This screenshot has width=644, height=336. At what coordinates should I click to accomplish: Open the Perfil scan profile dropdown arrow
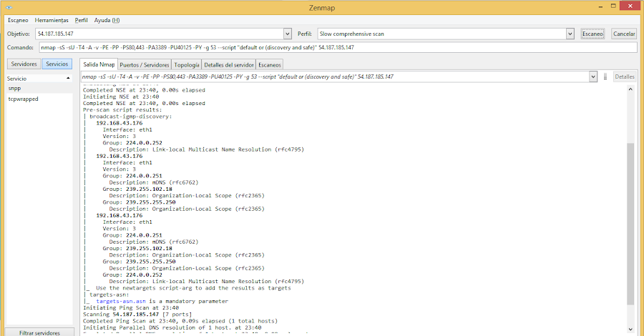pos(570,34)
